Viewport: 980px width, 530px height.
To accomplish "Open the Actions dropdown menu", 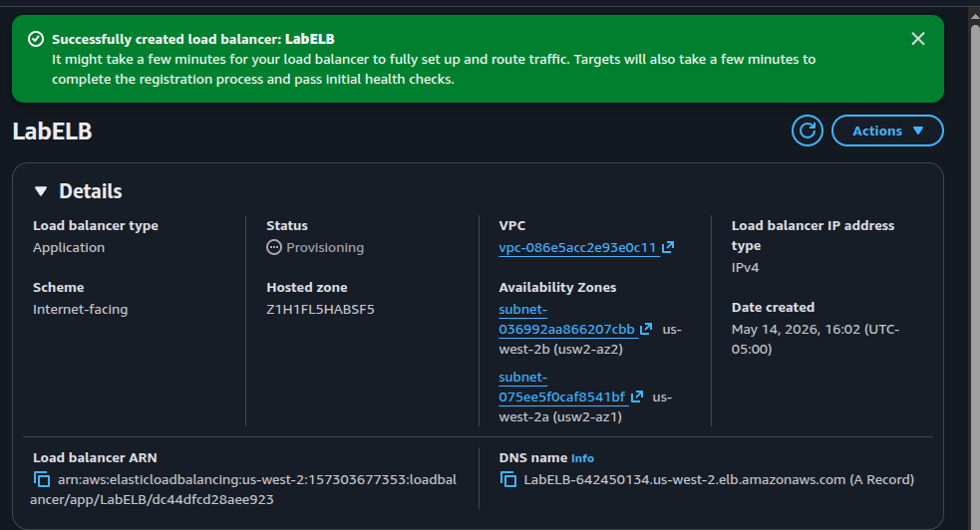I will [x=887, y=131].
